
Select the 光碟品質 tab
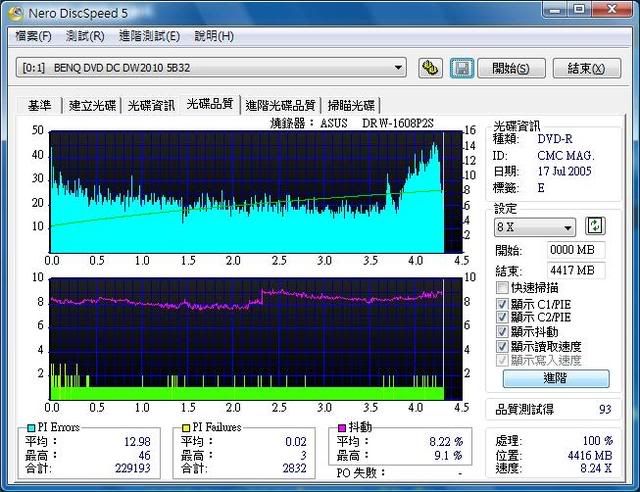point(210,104)
